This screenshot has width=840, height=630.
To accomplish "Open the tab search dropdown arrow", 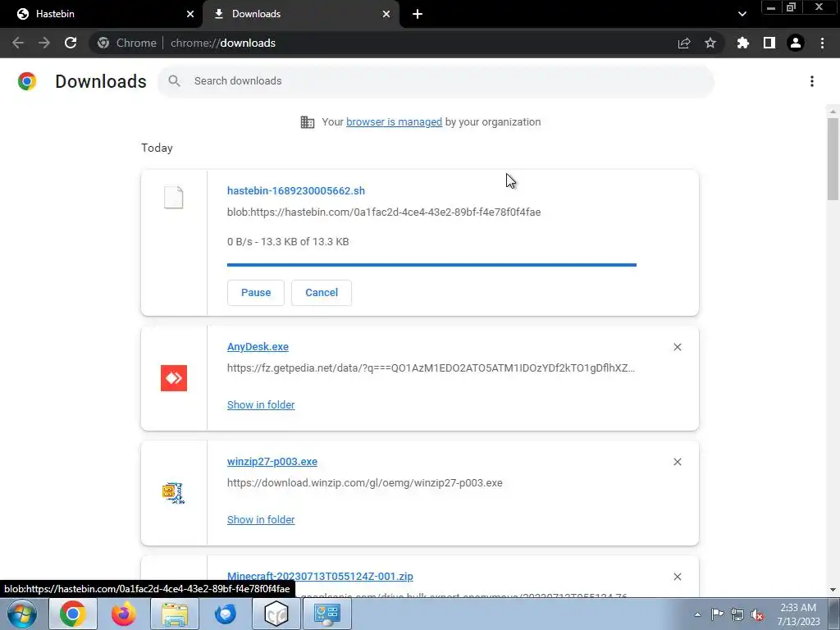I will point(742,14).
